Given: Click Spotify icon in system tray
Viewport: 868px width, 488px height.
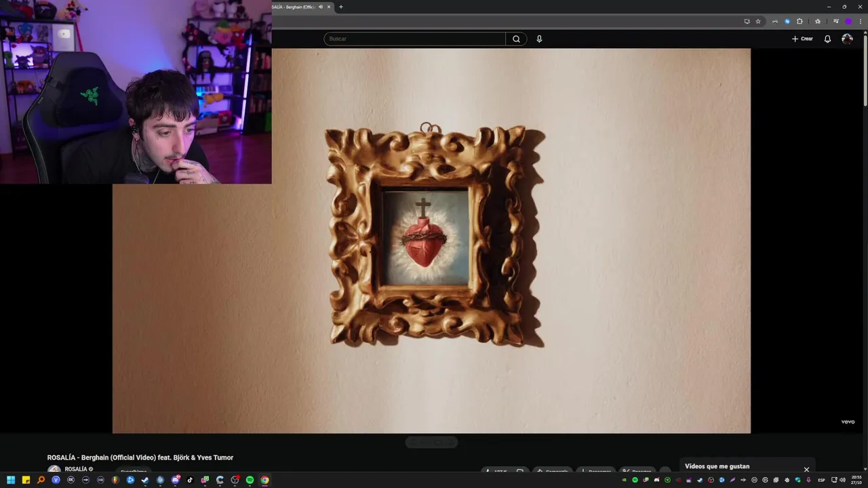Looking at the screenshot, I should [635, 480].
